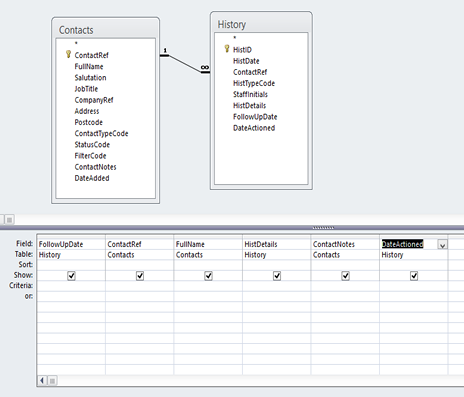
Task: Click the pane splitter grip dots
Action: tap(323, 228)
